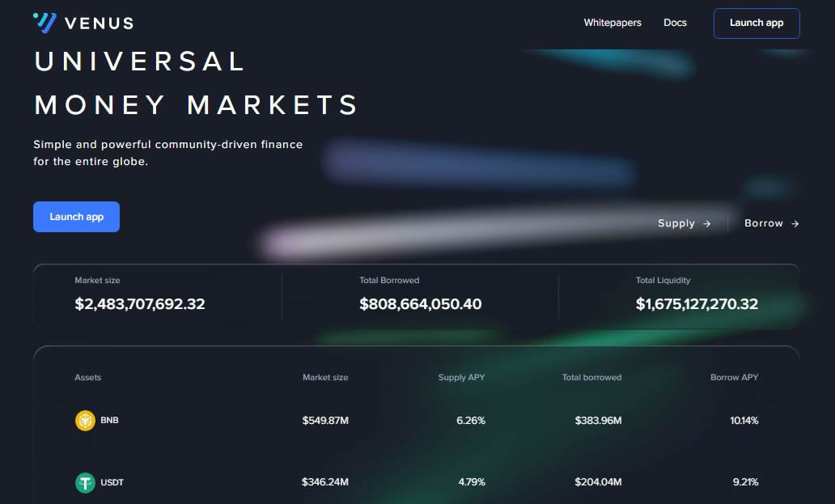Viewport: 835px width, 504px height.
Task: Click BNB supply APY 6.26%
Action: tap(471, 421)
